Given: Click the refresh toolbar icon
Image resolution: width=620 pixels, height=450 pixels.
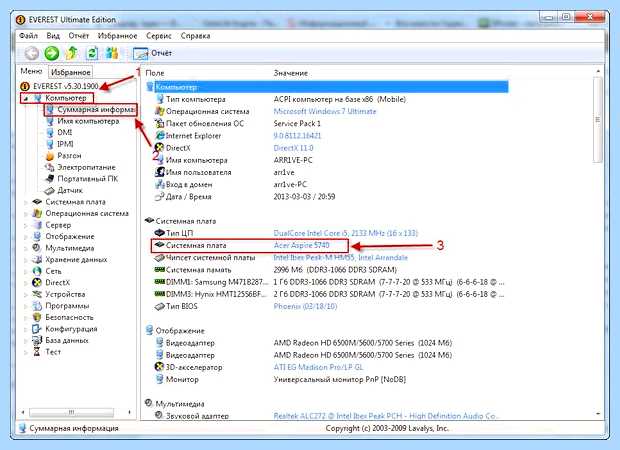Looking at the screenshot, I should pos(92,53).
